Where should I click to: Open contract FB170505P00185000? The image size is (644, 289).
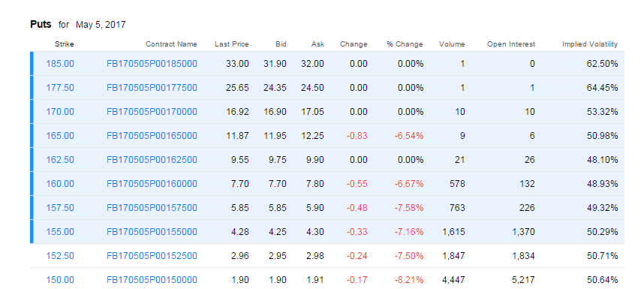[152, 64]
